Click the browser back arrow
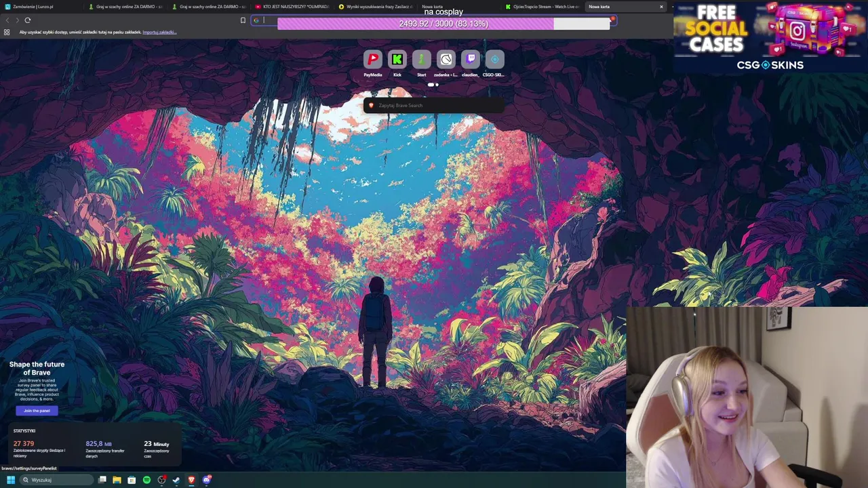 [x=7, y=20]
